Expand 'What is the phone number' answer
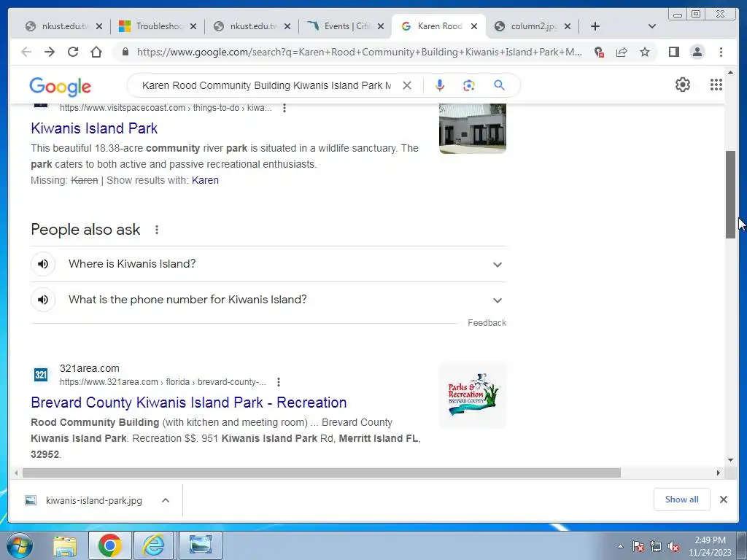This screenshot has width=747, height=560. [498, 300]
